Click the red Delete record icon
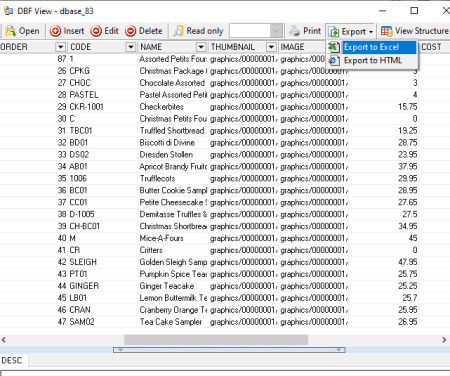Image resolution: width=450 pixels, height=376 pixels. click(131, 31)
